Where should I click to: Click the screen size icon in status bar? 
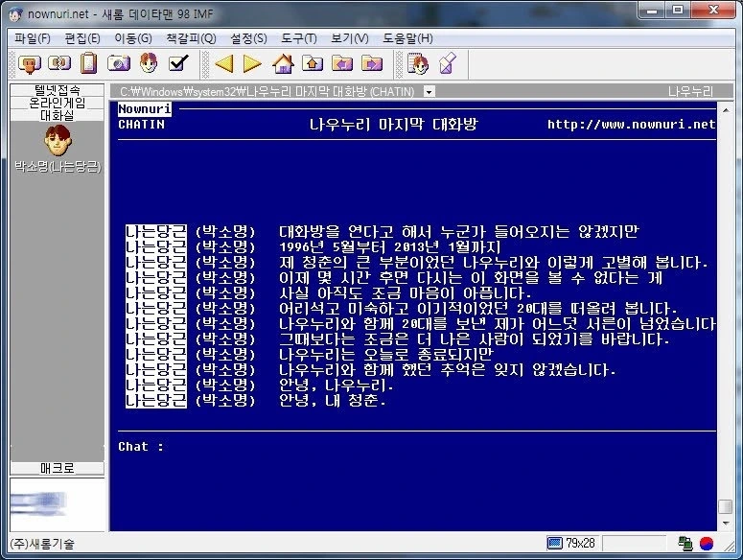555,543
